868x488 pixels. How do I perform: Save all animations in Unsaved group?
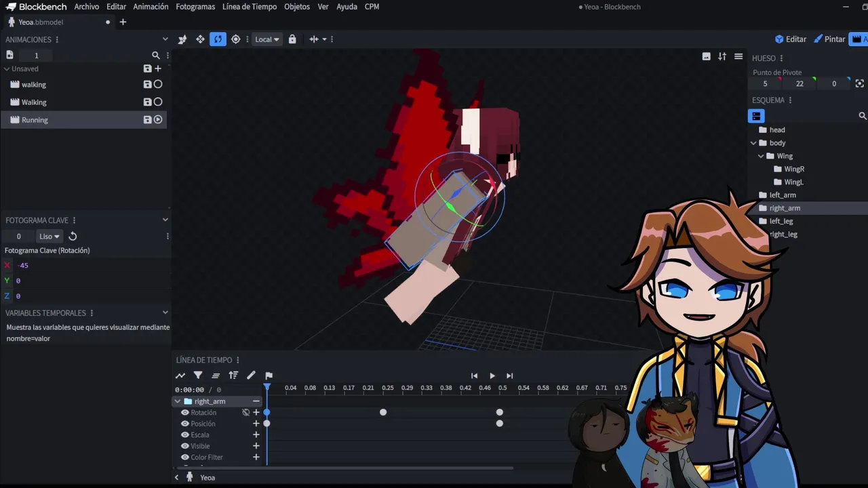click(147, 68)
